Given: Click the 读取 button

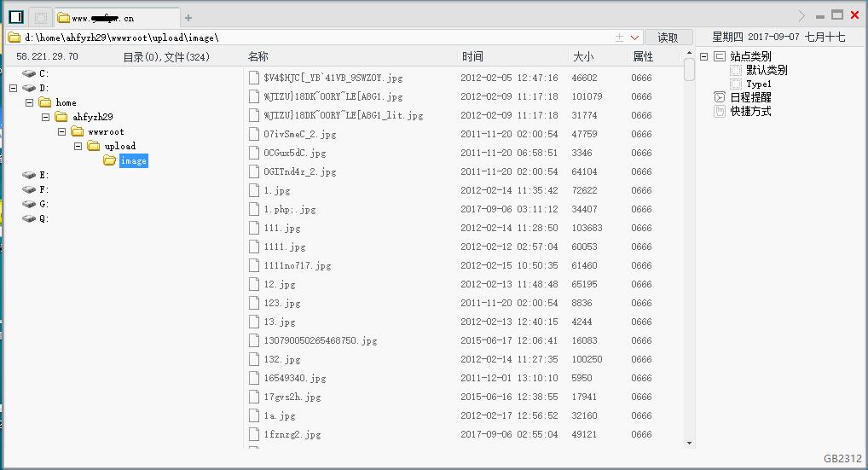Looking at the screenshot, I should (668, 38).
